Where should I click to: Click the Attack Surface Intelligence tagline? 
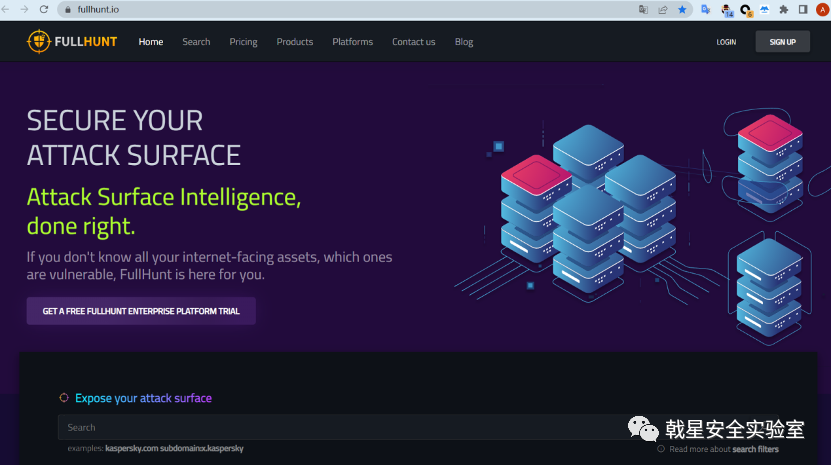[164, 211]
